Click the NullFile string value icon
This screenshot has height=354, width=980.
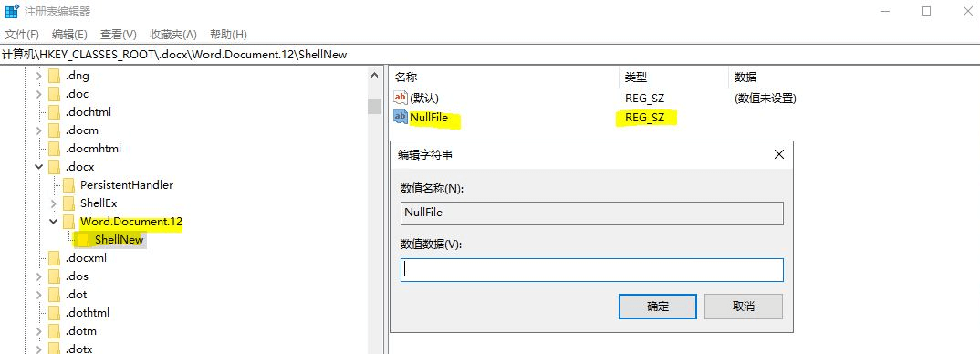[401, 117]
